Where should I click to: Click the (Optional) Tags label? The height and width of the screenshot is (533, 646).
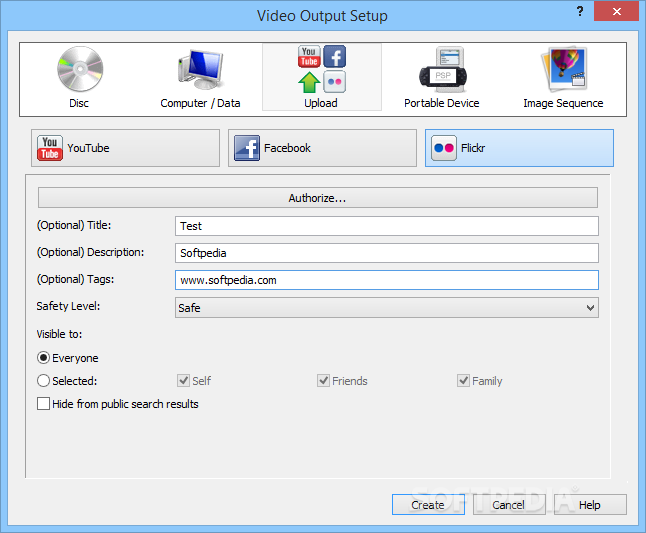75,279
